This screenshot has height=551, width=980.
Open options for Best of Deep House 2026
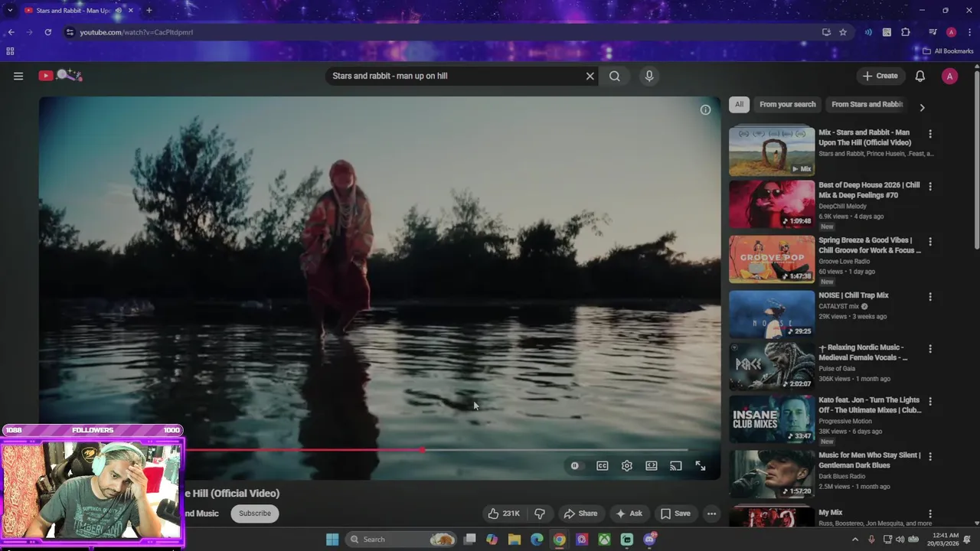click(930, 186)
